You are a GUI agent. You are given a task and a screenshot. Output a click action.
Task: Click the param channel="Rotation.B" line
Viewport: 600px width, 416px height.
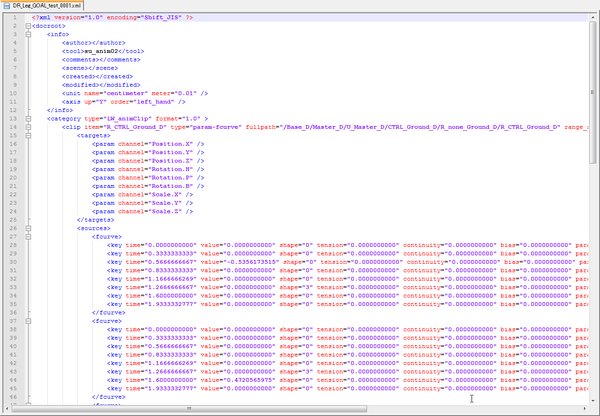(148, 186)
